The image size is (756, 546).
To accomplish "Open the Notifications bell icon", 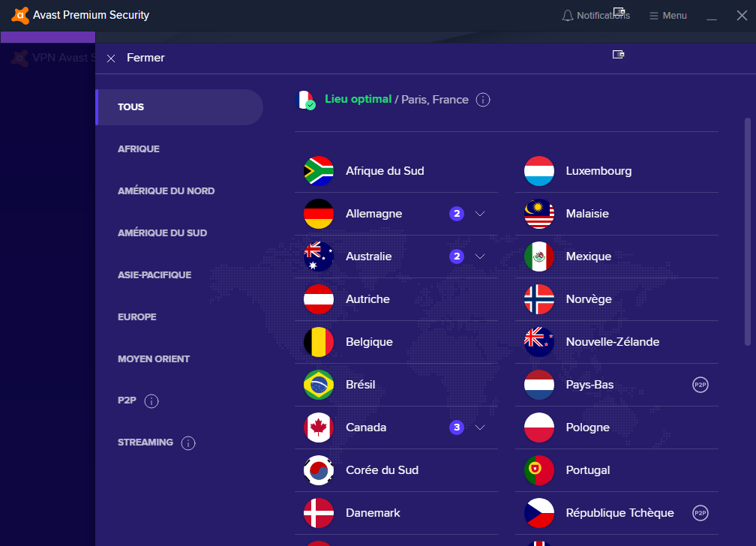I will coord(568,16).
